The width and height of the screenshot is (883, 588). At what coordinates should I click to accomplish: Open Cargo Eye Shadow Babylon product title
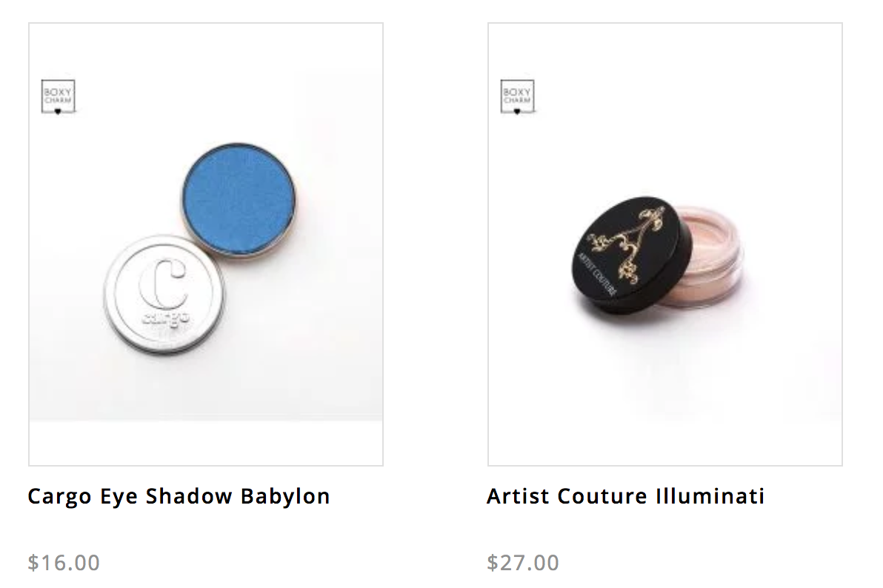[x=179, y=496]
